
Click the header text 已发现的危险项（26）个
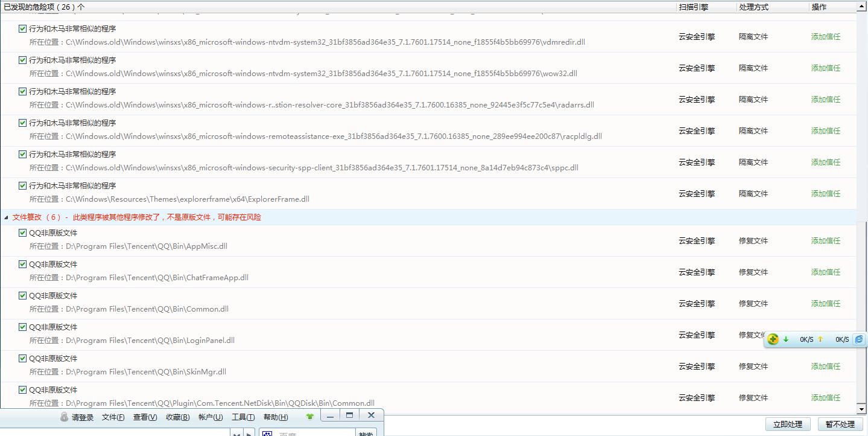coord(44,7)
